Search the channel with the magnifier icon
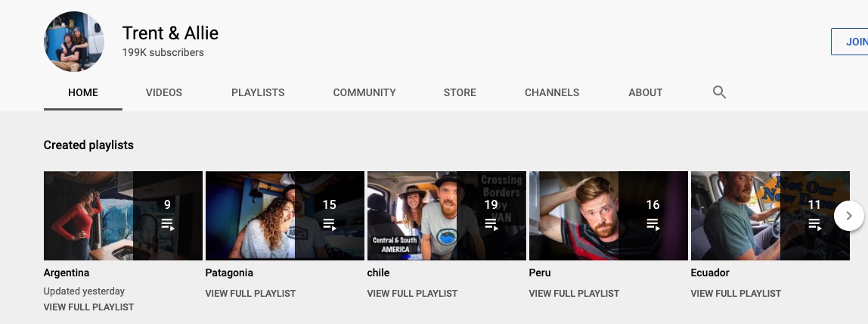This screenshot has width=868, height=324. coord(719,92)
